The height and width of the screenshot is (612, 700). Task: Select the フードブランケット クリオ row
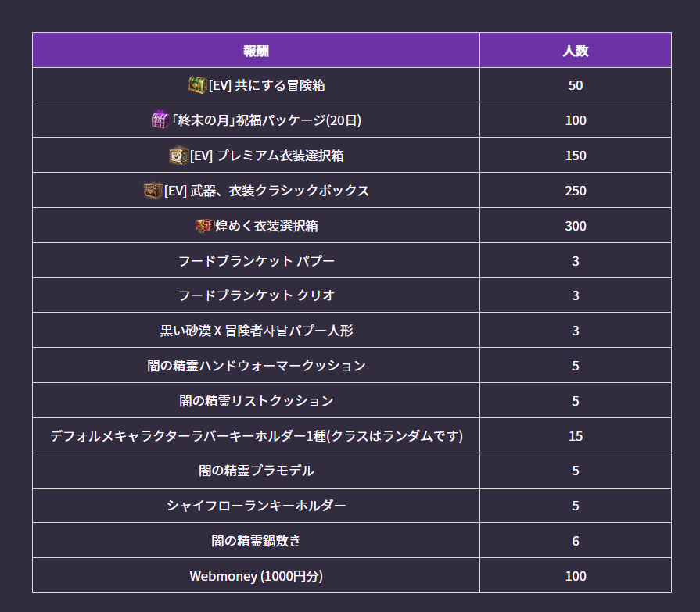(352, 295)
